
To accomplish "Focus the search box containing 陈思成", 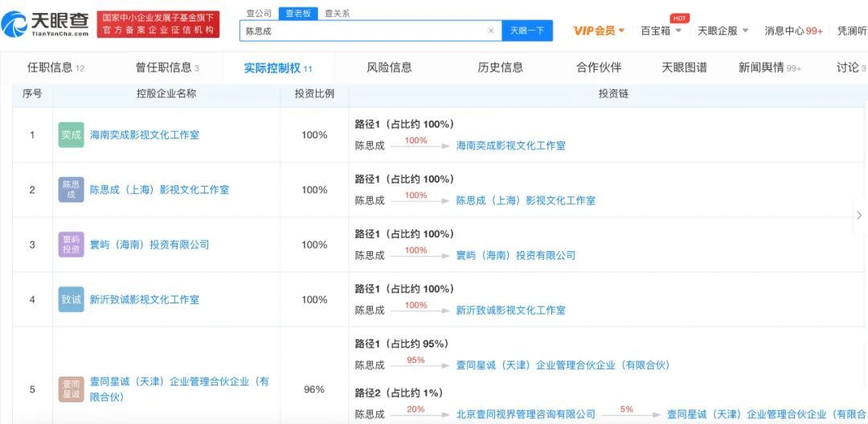I will tap(371, 31).
